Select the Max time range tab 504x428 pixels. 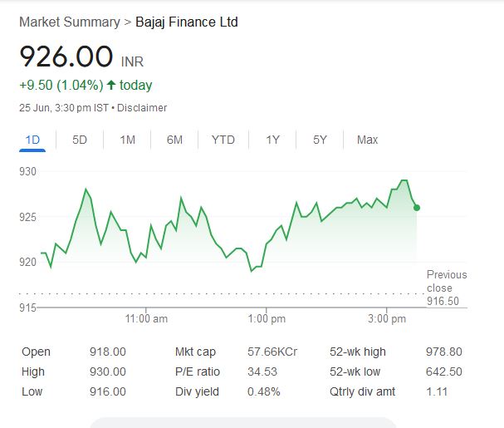[x=367, y=140]
